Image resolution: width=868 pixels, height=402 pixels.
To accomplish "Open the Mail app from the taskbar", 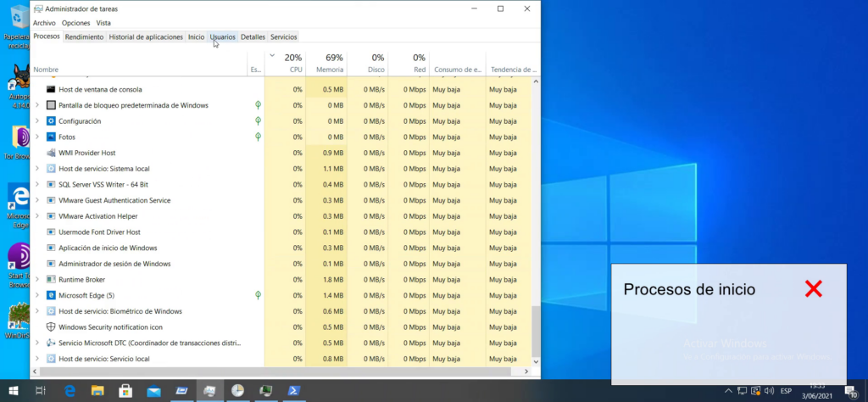I will 153,391.
